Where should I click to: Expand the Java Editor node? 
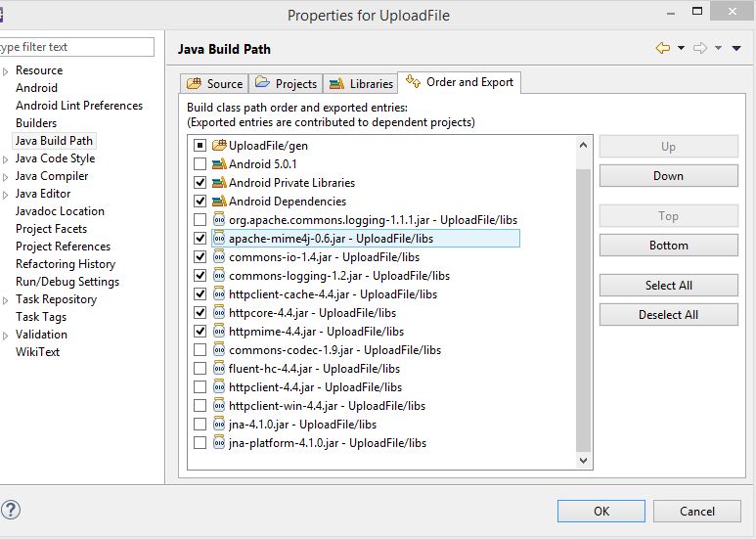coord(5,195)
